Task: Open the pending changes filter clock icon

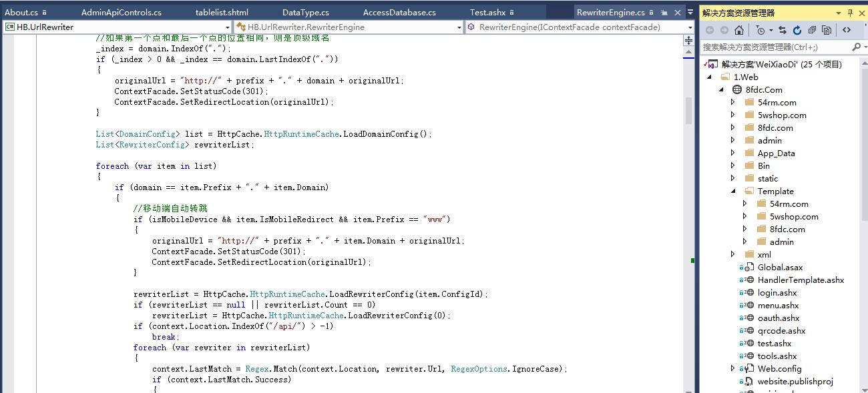Action: tap(761, 30)
